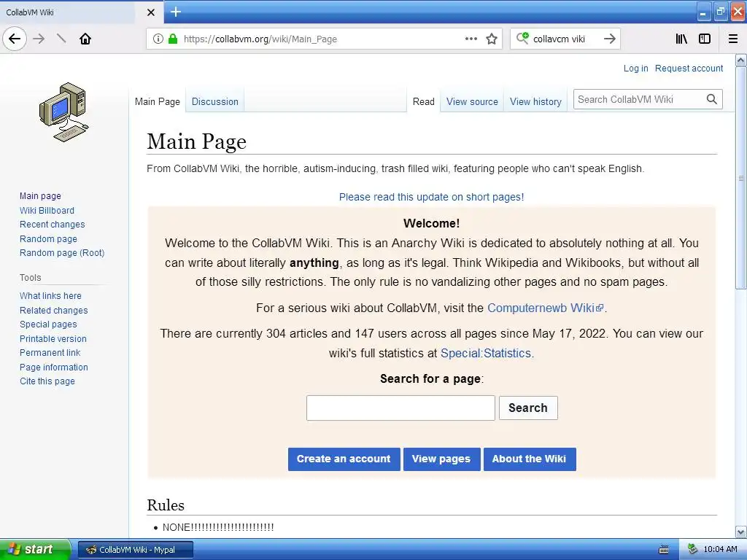The image size is (747, 560).
Task: Click the reload/stop icon in toolbar
Action: (61, 39)
